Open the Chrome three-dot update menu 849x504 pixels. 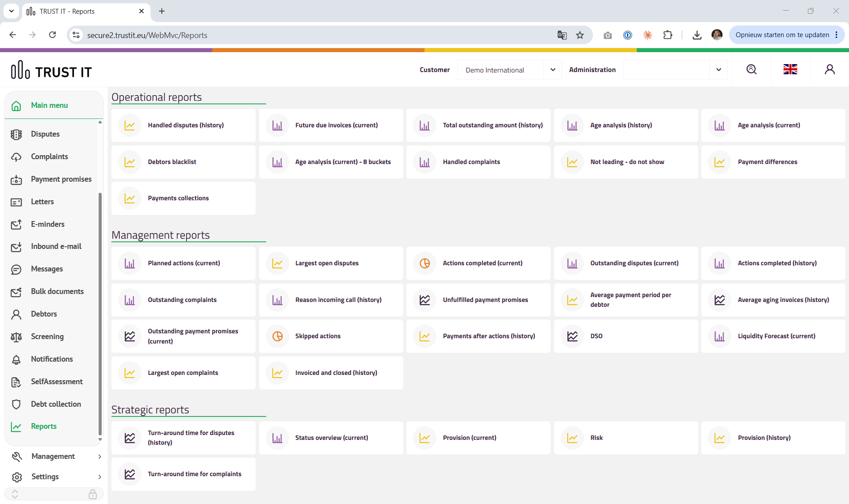(x=836, y=35)
